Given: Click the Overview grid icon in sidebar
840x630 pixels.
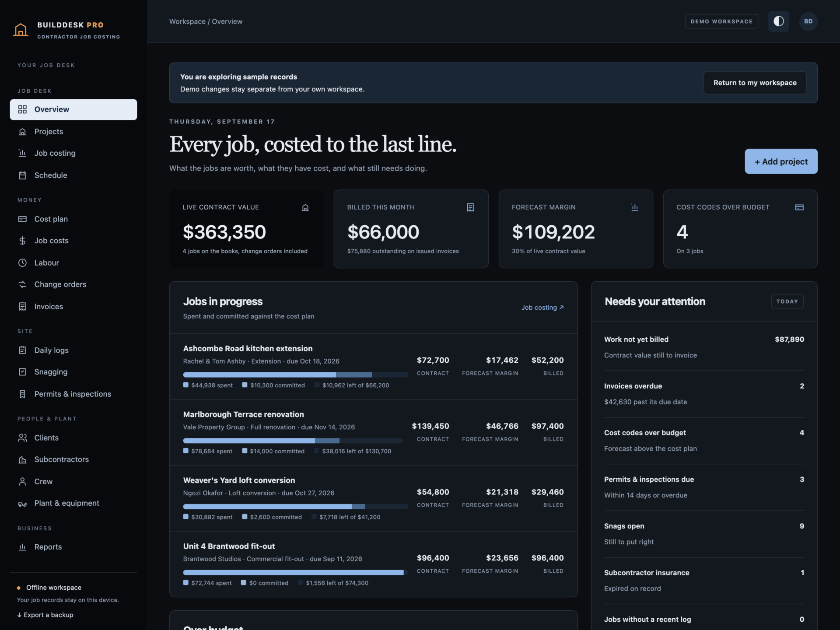Looking at the screenshot, I should (22, 109).
